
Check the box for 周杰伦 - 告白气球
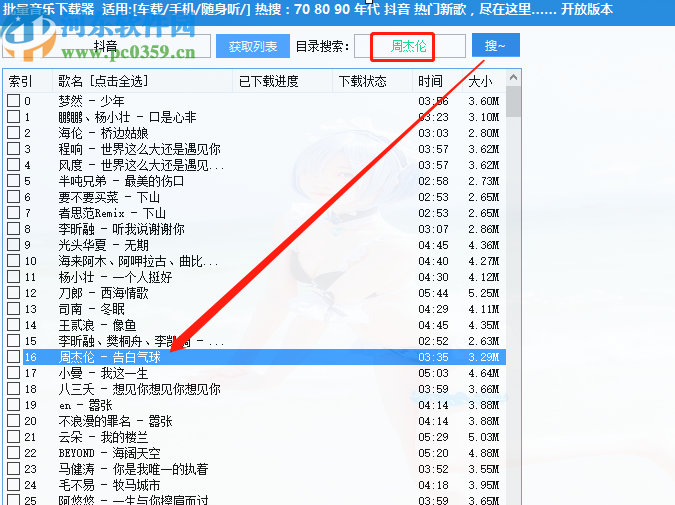point(13,356)
